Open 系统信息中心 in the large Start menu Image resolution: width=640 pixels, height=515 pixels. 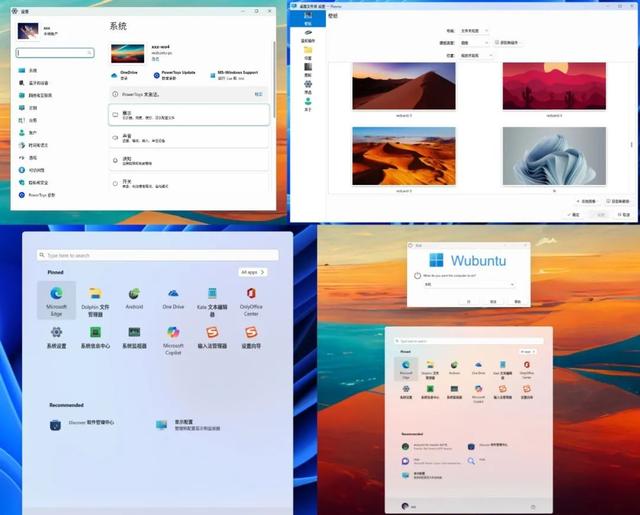click(x=95, y=337)
